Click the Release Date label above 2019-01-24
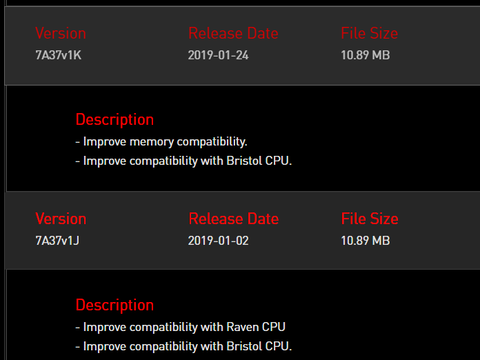The width and height of the screenshot is (480, 360). 233,33
